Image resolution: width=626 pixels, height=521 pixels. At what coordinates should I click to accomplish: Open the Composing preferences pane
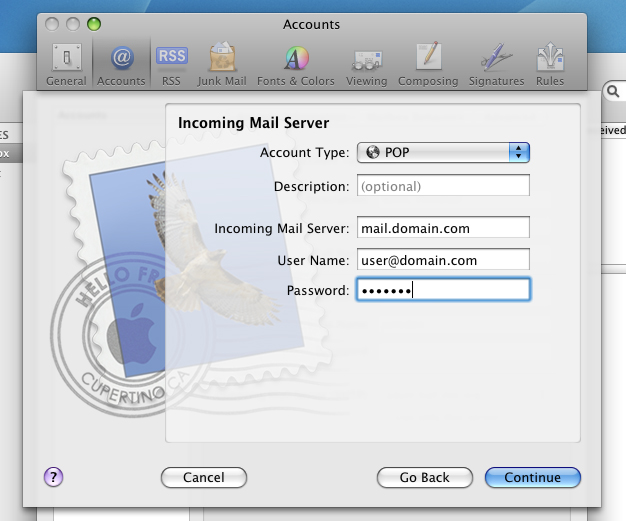tap(428, 63)
